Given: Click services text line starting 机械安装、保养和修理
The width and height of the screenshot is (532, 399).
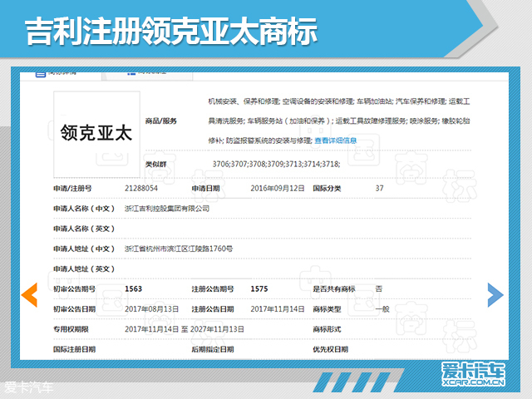Looking at the screenshot, I should pos(339,101).
